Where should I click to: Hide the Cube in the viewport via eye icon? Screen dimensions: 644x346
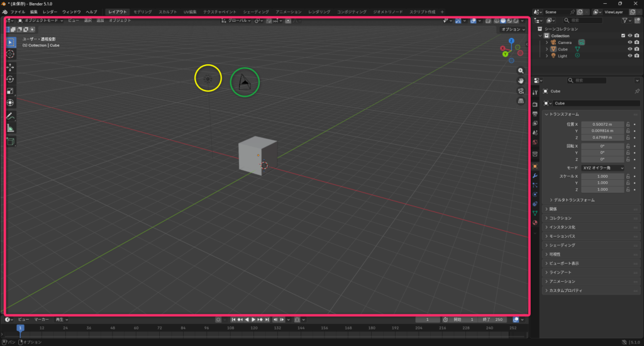coord(630,49)
